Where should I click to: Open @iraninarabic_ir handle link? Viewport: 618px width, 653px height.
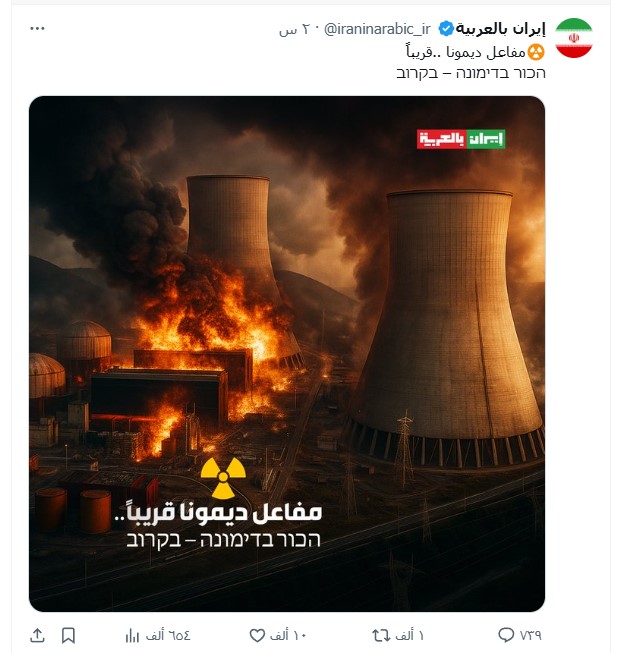click(377, 29)
